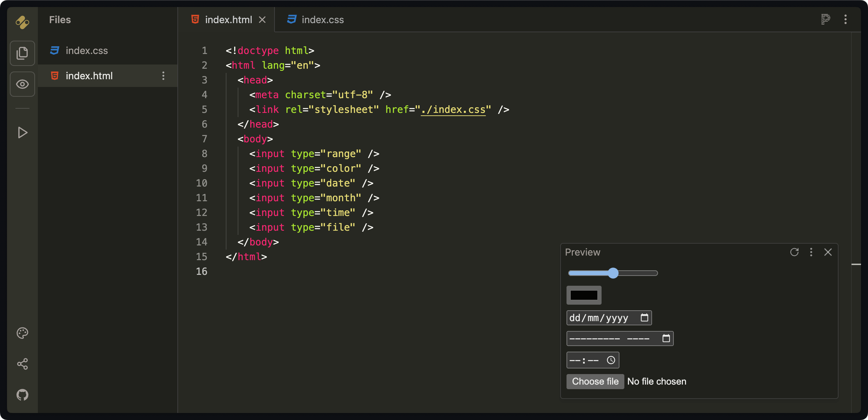This screenshot has width=868, height=420.
Task: Click the code line with type="color"
Action: pos(314,168)
